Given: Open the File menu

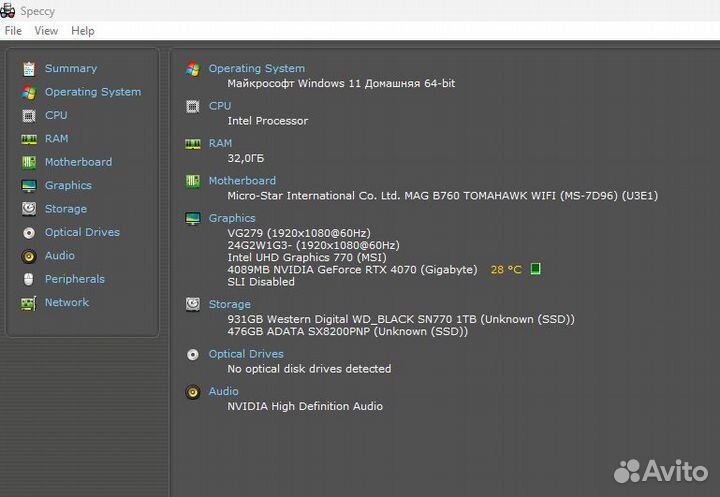Looking at the screenshot, I should 13,31.
